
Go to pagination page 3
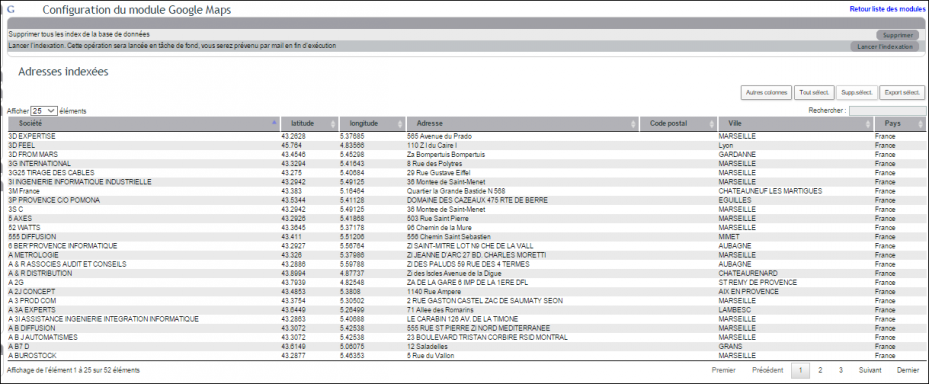[x=840, y=370]
